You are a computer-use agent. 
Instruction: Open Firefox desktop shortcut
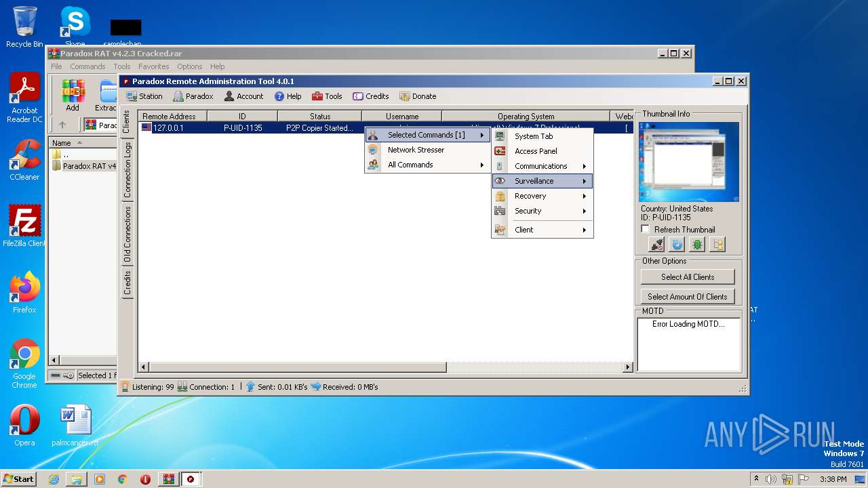(x=24, y=293)
